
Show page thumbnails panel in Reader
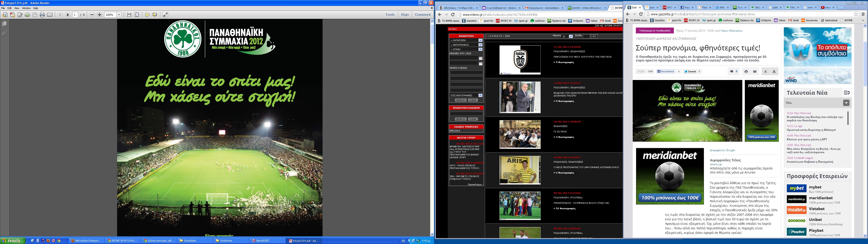coord(4,23)
